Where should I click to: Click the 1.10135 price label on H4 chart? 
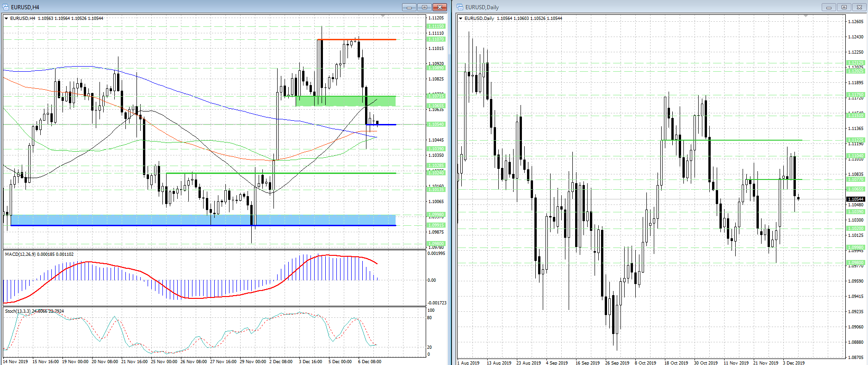(x=435, y=190)
